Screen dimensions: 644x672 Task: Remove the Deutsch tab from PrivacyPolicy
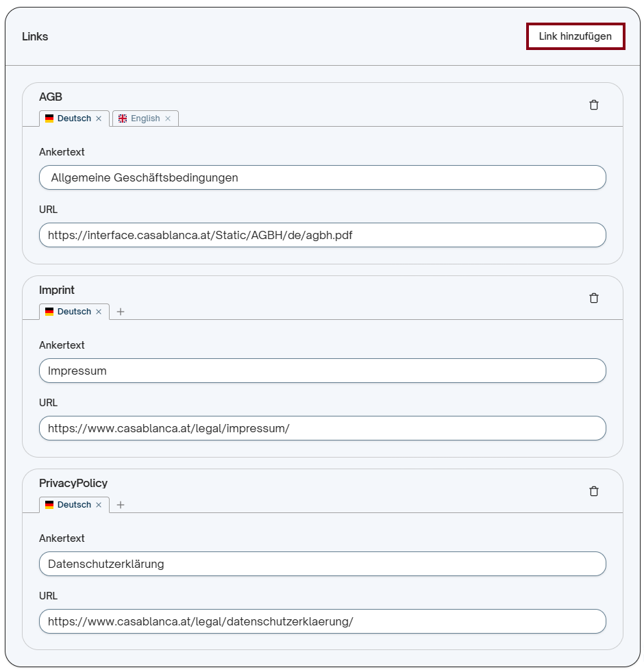(99, 505)
